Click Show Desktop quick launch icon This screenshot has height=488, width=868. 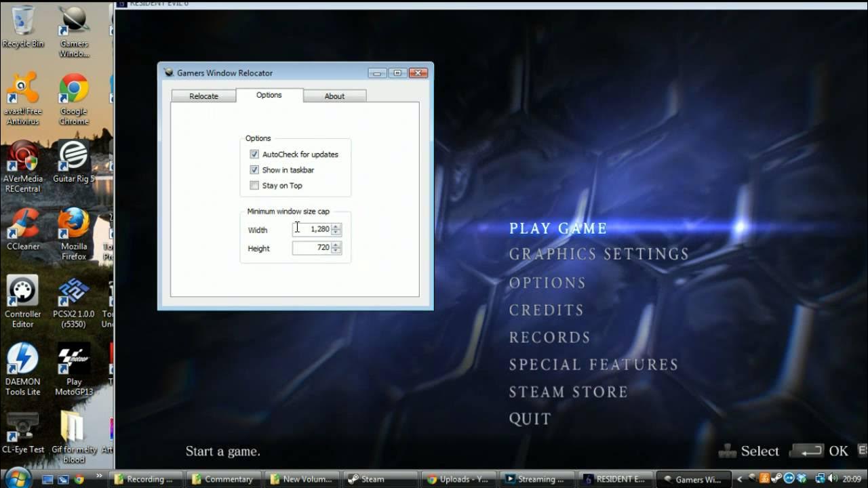[x=47, y=479]
